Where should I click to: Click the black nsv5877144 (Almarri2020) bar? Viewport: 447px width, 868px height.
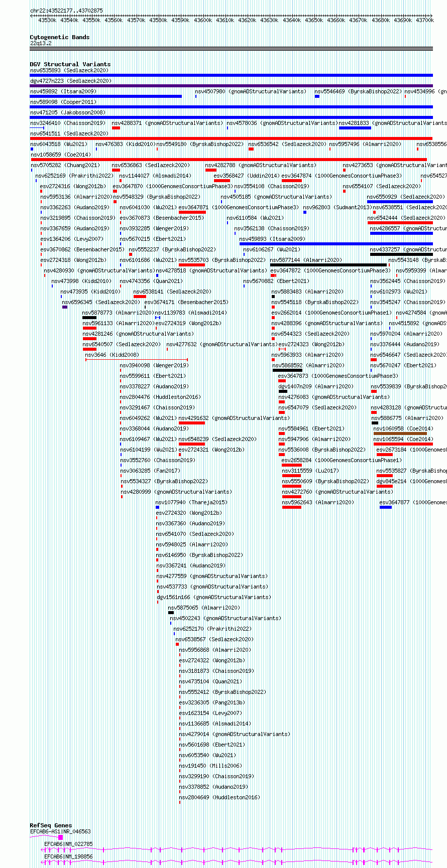pyautogui.click(x=328, y=265)
